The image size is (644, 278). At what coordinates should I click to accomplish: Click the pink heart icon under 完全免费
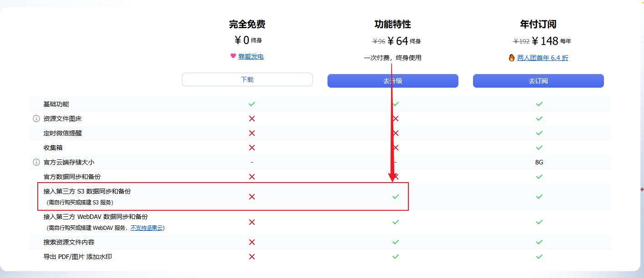[233, 56]
